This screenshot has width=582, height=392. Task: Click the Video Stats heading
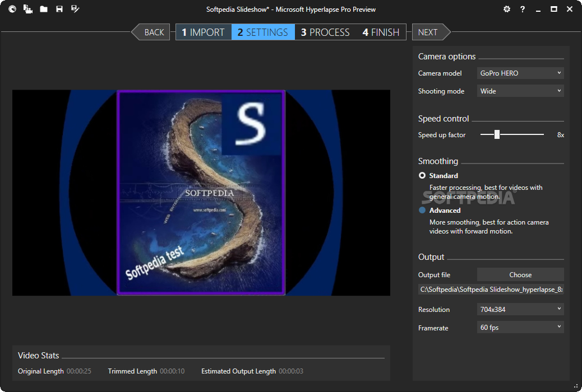click(x=38, y=355)
